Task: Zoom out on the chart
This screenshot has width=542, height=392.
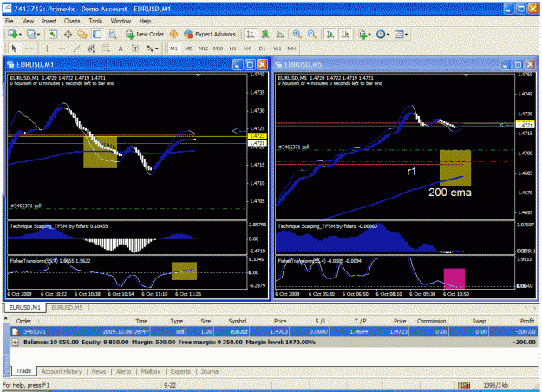Action: coord(312,34)
